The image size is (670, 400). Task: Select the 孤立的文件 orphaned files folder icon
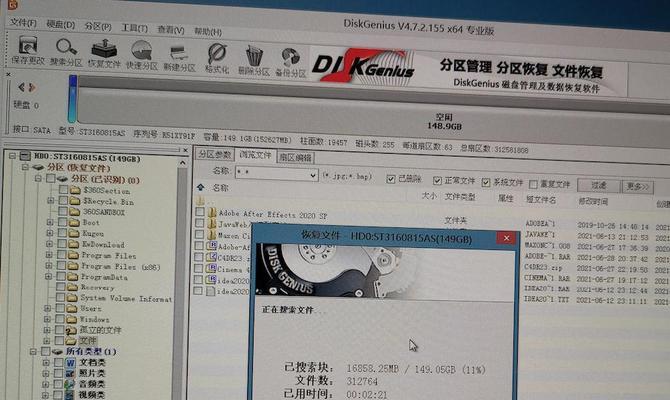pyautogui.click(x=71, y=330)
